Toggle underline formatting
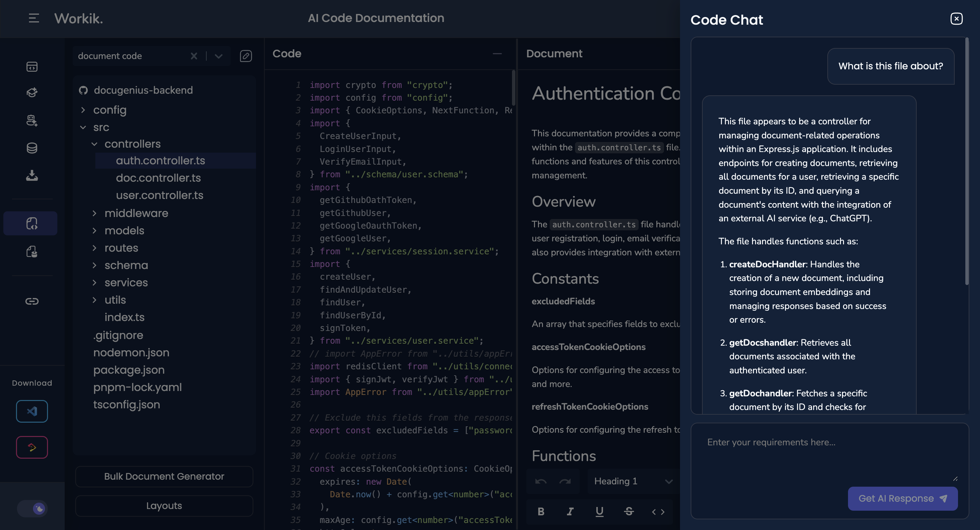The height and width of the screenshot is (530, 980). (x=599, y=511)
